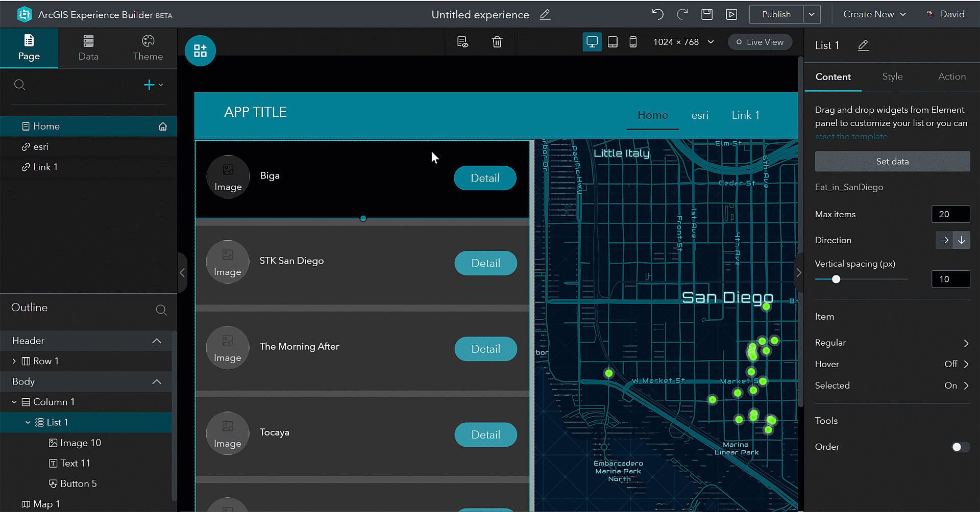Rename List 1 with pencil icon
The height and width of the screenshot is (512, 980).
863,45
